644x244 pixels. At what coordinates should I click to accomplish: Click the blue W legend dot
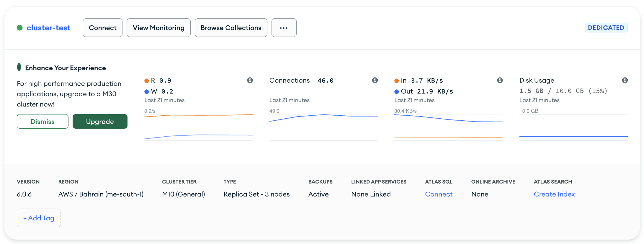(x=147, y=92)
